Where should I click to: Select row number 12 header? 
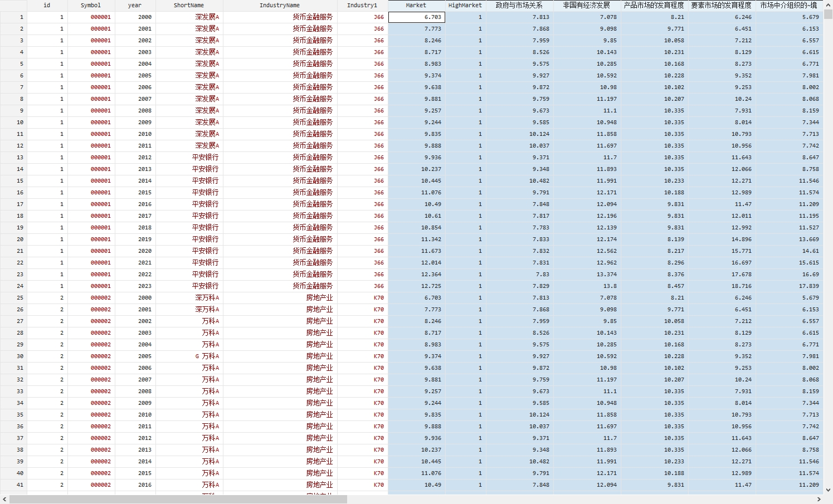point(13,146)
